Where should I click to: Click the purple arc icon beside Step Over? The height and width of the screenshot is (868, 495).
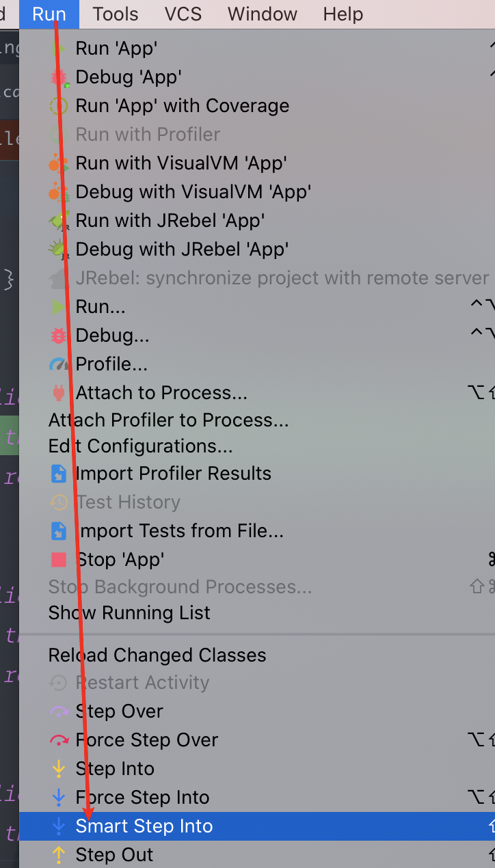click(x=59, y=711)
